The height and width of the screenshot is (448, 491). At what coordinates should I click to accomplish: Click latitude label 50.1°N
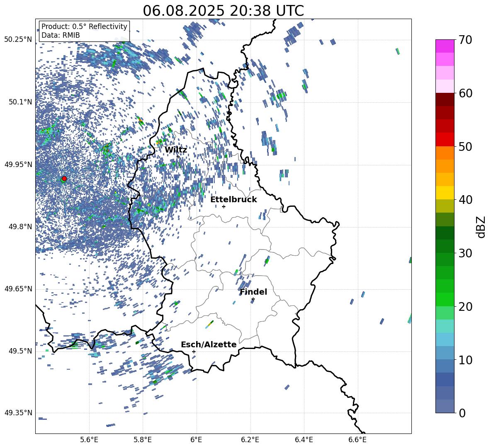click(x=21, y=102)
